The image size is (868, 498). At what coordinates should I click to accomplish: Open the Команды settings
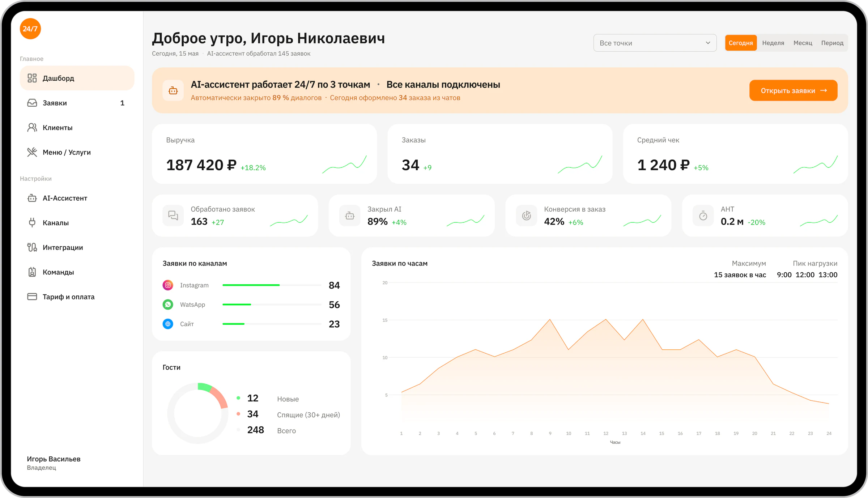click(77, 272)
